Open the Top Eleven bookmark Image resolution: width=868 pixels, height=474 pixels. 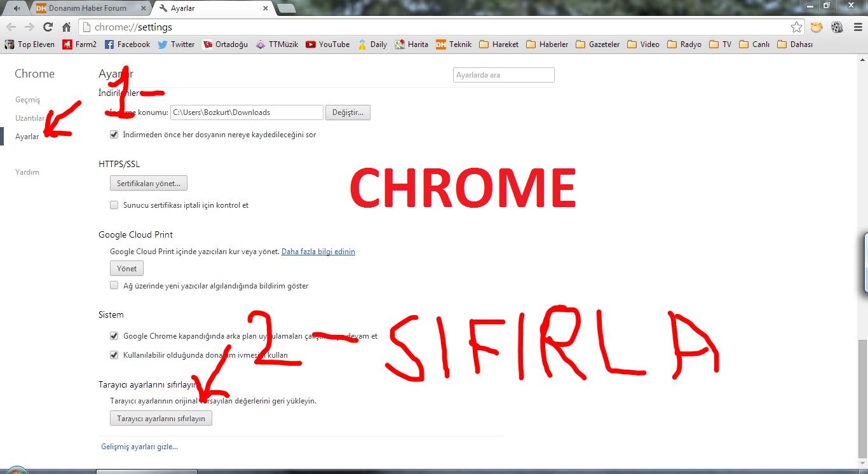click(x=30, y=44)
